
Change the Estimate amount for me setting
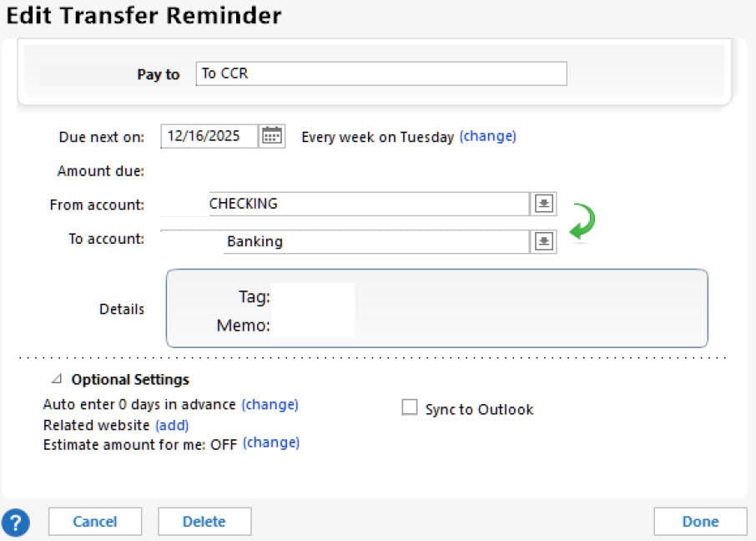(x=271, y=442)
